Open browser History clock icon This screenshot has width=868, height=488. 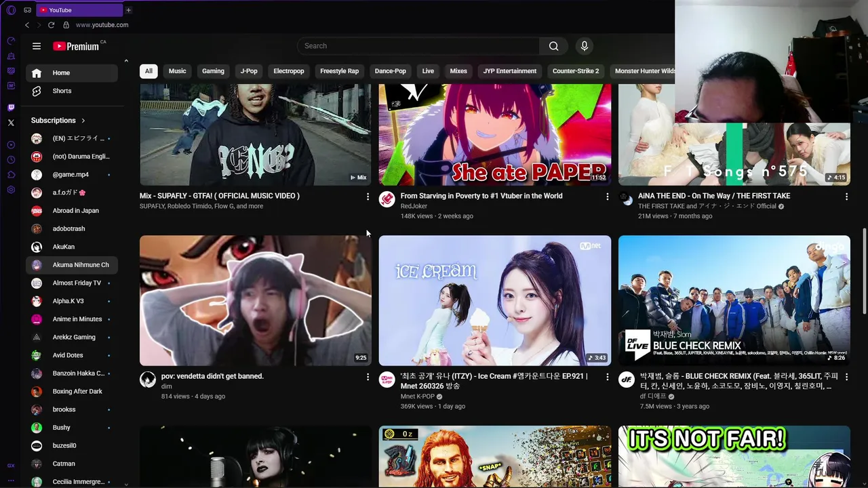(x=11, y=160)
